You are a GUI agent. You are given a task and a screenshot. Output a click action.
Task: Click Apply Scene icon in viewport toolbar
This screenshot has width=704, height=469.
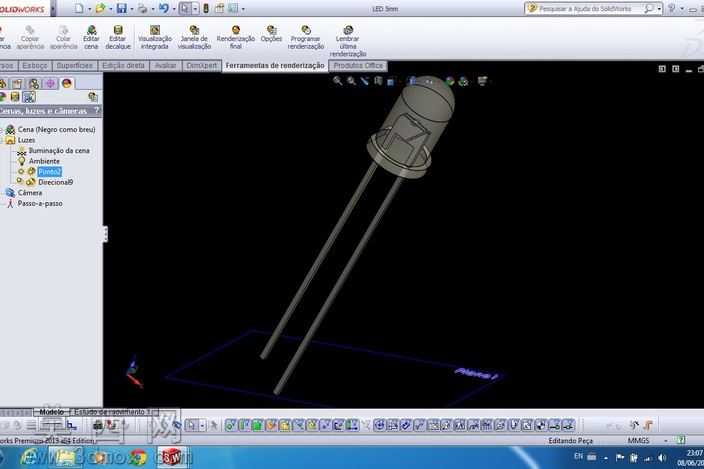[x=463, y=81]
